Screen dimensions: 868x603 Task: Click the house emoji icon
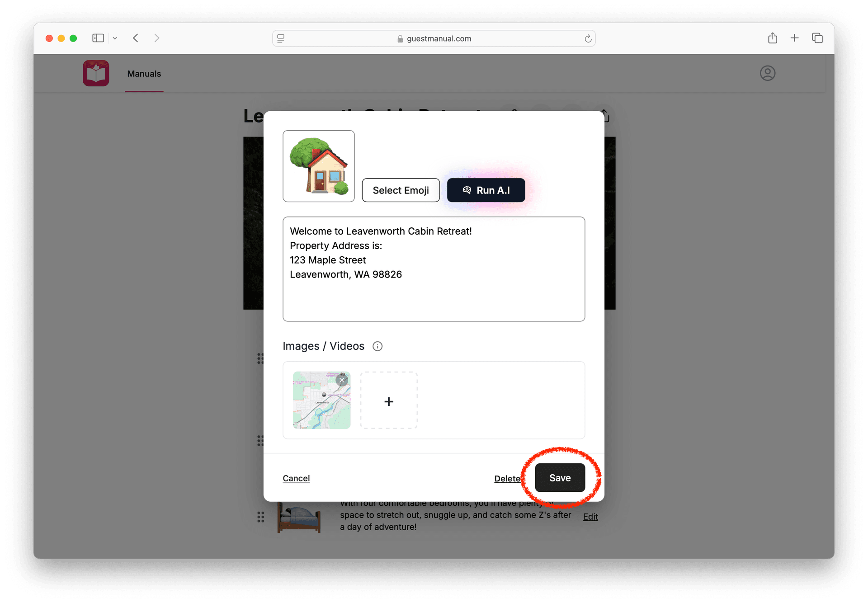pyautogui.click(x=319, y=166)
